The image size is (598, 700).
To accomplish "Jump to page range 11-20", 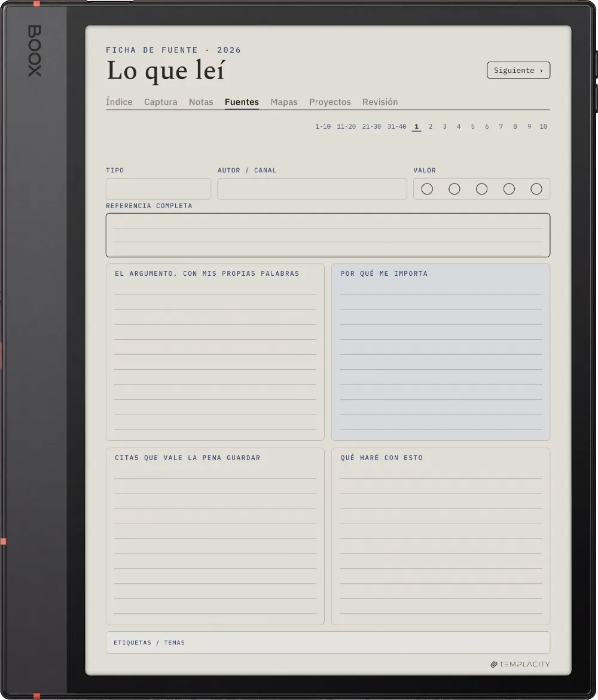I will [346, 127].
